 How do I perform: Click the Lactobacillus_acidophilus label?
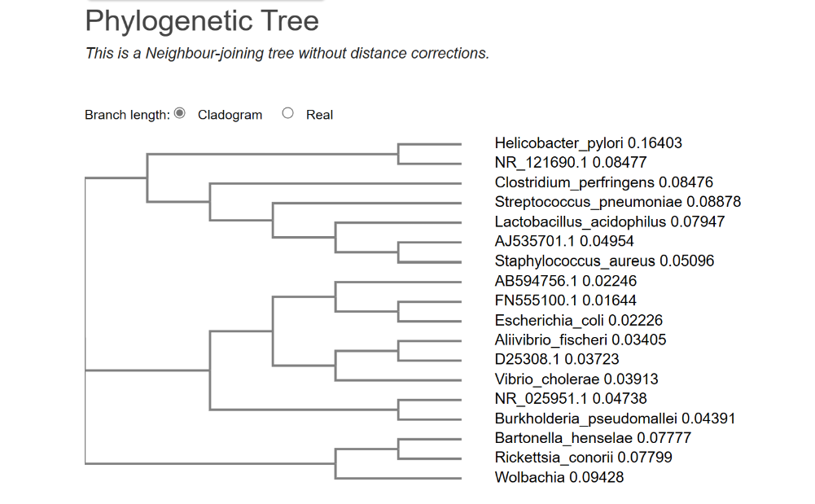pos(607,221)
